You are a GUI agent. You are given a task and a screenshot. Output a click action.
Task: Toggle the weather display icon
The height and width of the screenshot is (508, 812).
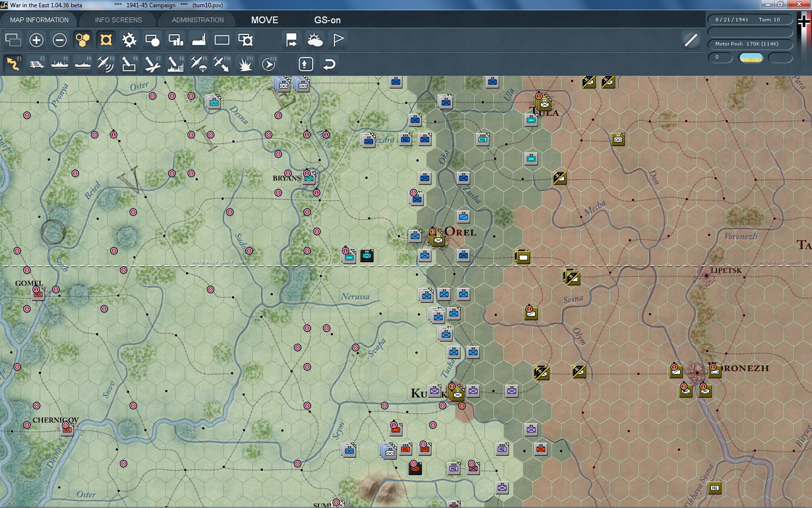[x=315, y=40]
